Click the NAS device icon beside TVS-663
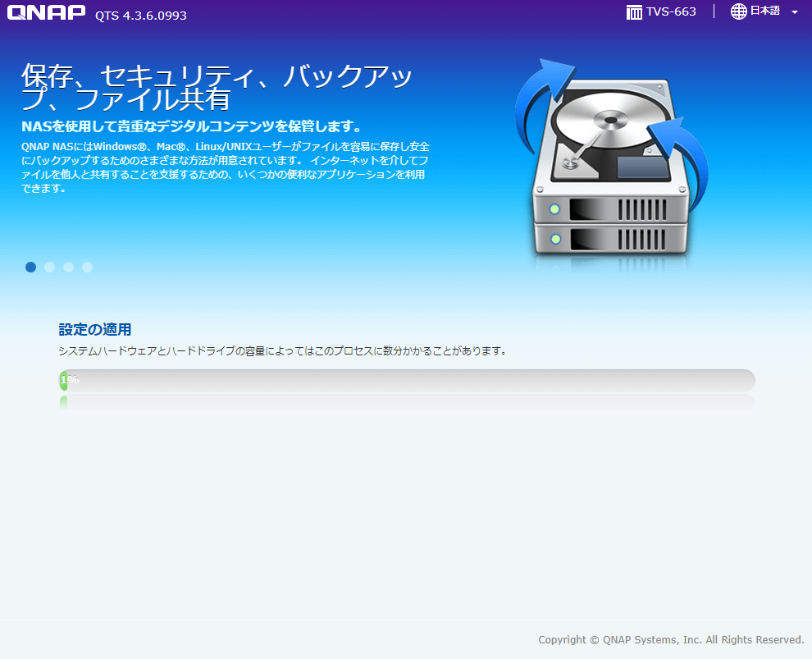Screen dimensions: 812x659 coord(634,12)
